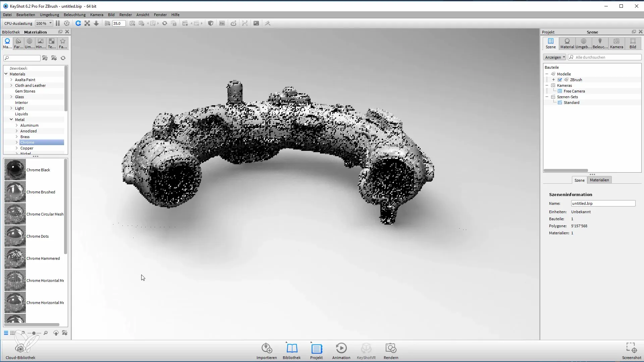Screen dimensions: 644x362
Task: Expand the Aluminum subfolder
Action: coord(17,125)
